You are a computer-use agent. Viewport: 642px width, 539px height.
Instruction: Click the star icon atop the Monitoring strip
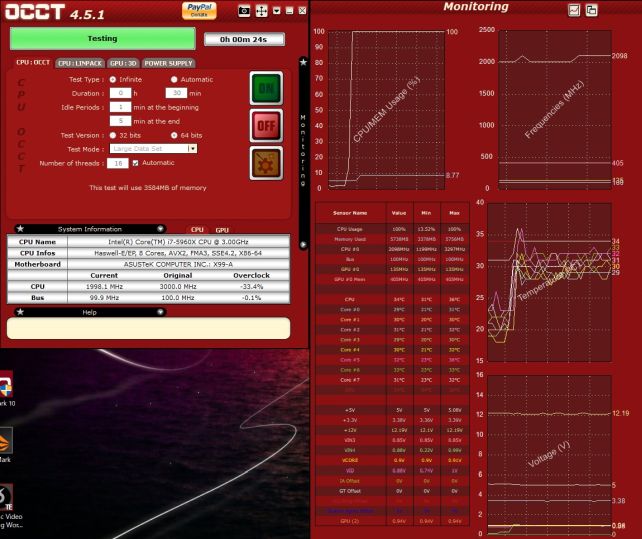(x=303, y=62)
